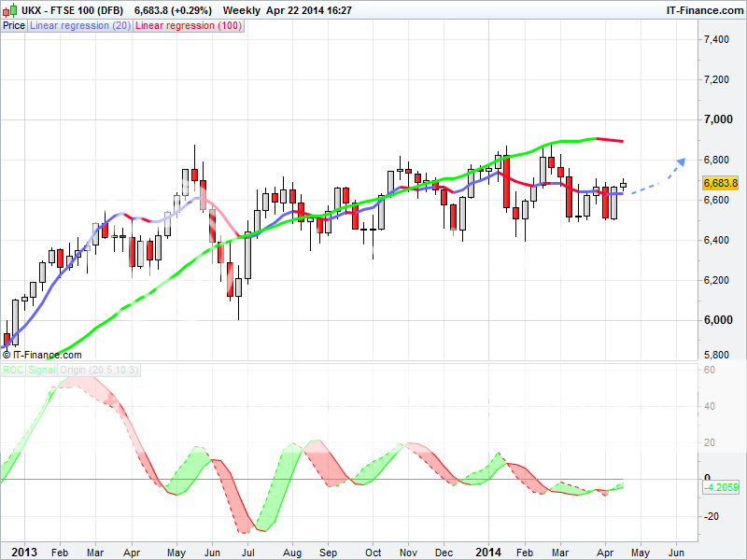Select the Price indicator label
Viewport: 747px width, 560px height.
14,26
